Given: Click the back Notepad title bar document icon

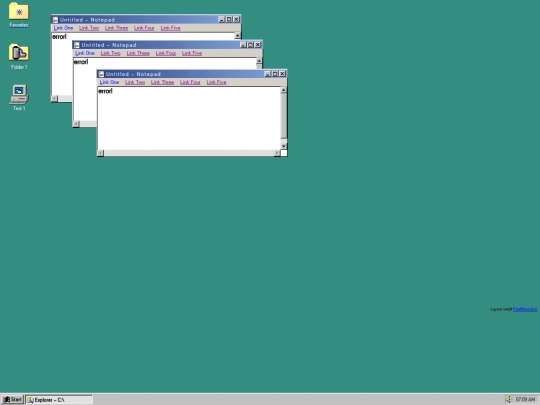Looking at the screenshot, I should 55,20.
